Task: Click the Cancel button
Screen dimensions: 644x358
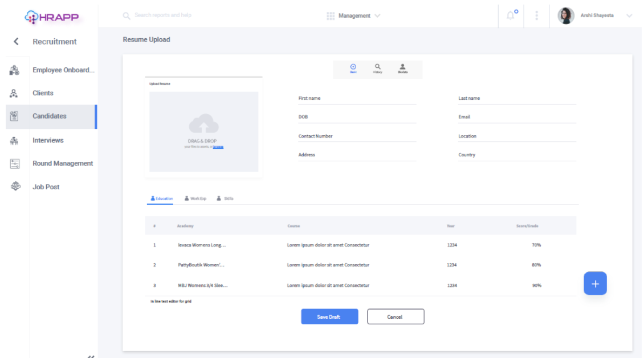Action: (396, 316)
